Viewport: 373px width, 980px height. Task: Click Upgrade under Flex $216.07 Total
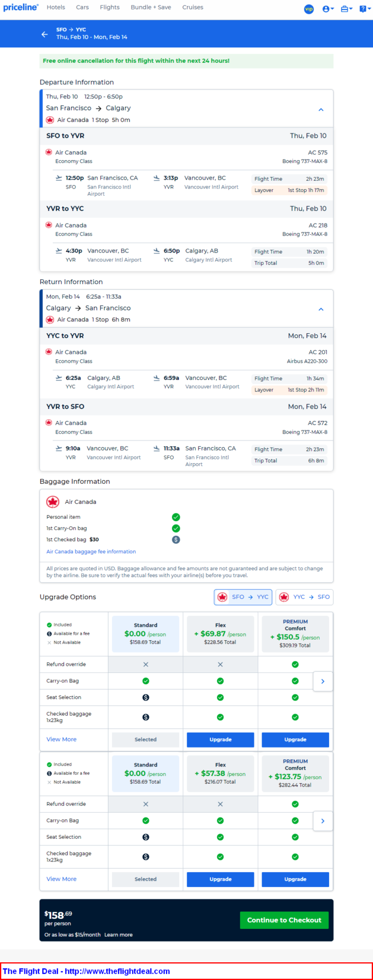coord(220,879)
